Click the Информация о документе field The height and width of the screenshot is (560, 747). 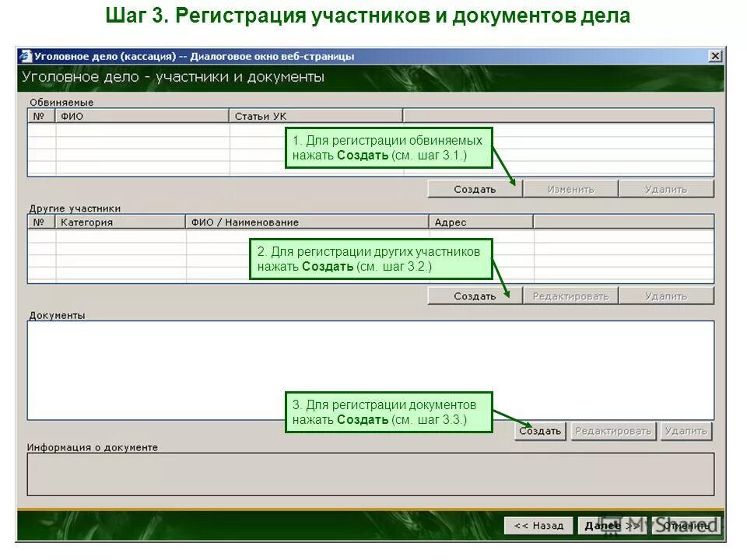[x=311, y=473]
